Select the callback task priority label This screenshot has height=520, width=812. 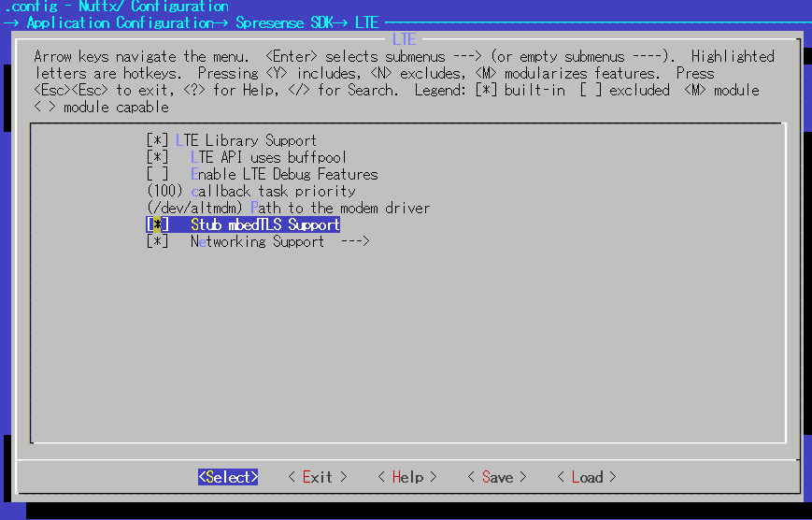pos(273,191)
